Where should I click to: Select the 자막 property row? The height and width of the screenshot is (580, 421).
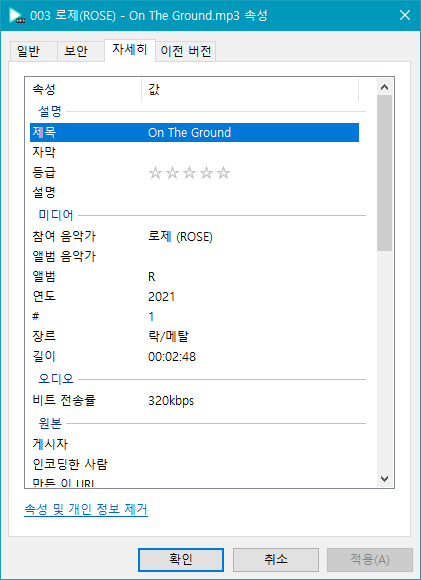pyautogui.click(x=194, y=152)
